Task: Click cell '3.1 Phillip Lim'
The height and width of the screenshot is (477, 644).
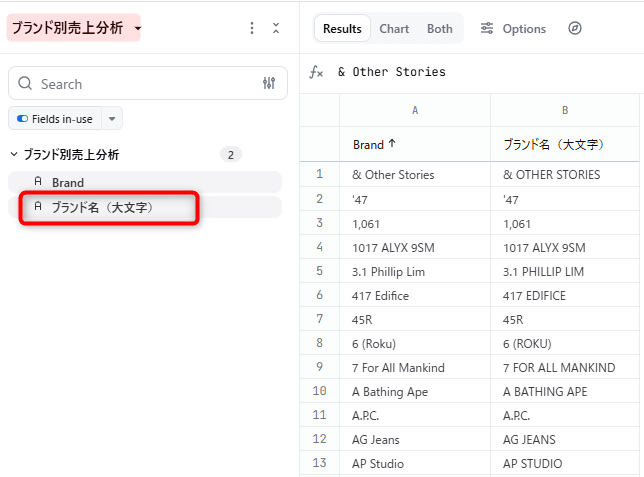Action: [x=415, y=272]
